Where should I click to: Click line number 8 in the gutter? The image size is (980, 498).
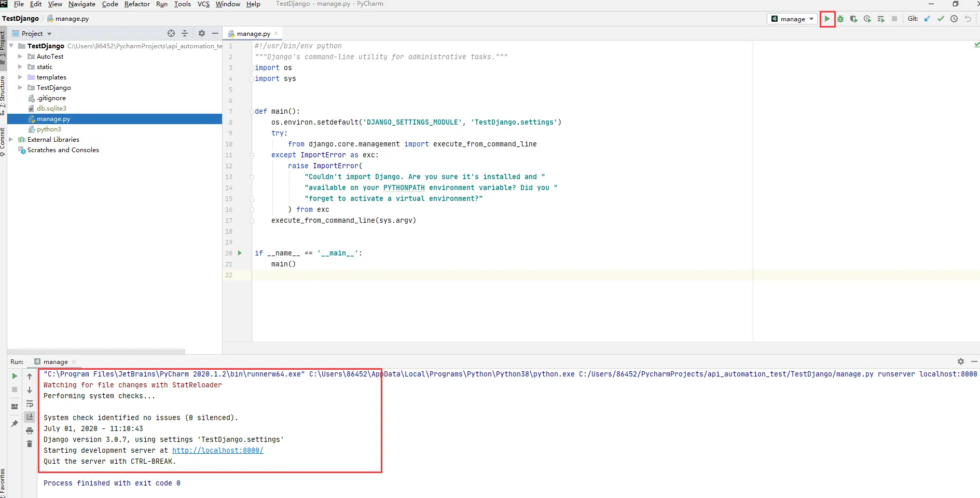click(x=230, y=122)
